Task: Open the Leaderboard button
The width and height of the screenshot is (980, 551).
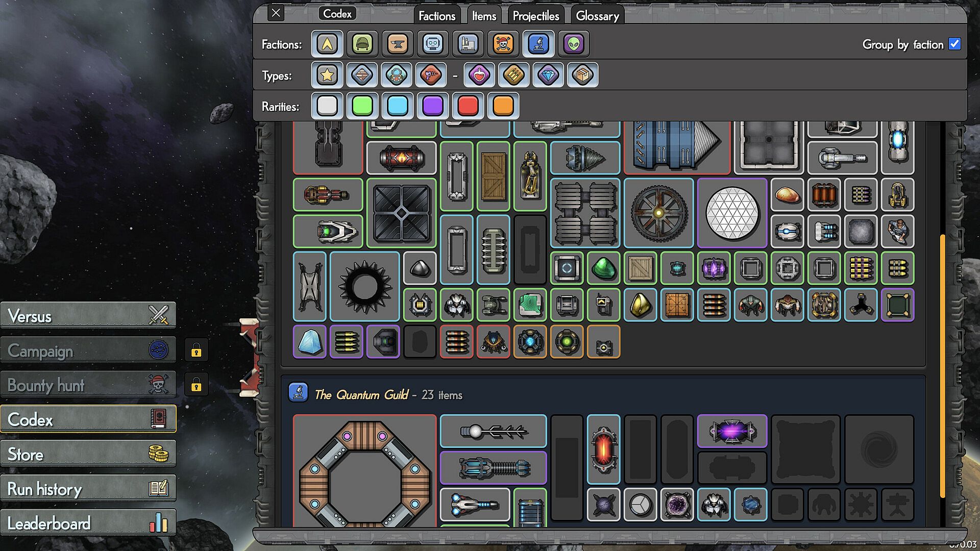Action: pos(88,523)
